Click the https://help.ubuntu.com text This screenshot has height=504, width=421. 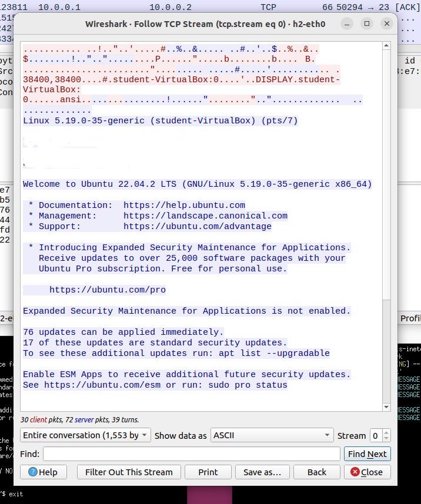click(184, 205)
